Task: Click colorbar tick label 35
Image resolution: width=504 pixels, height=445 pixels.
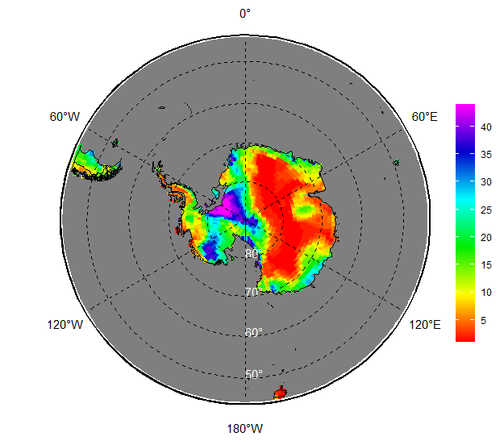Action: [x=486, y=155]
